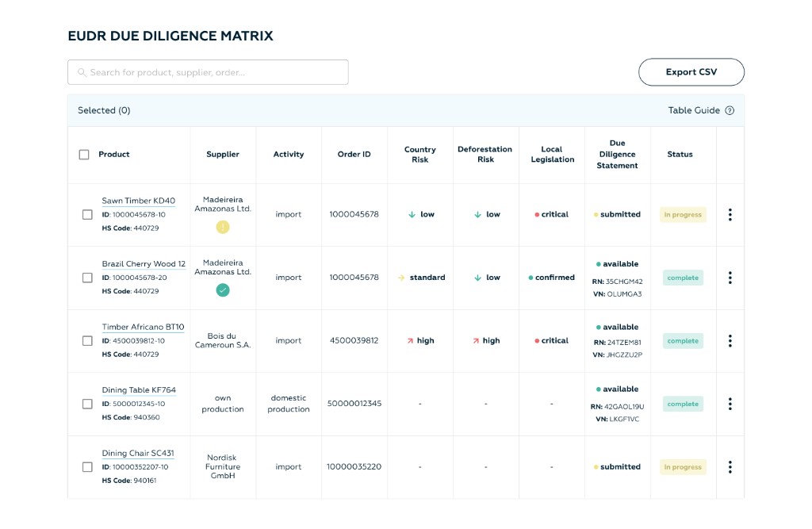Open row menu for Brazil Cherry Wood 12
This screenshot has width=812, height=529.
pos(730,278)
